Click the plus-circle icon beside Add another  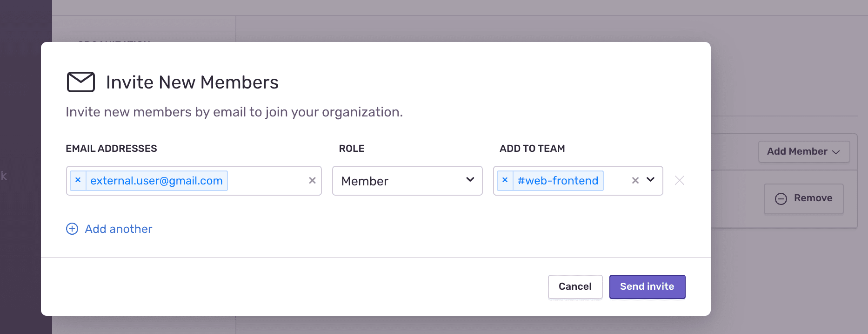[x=72, y=229]
